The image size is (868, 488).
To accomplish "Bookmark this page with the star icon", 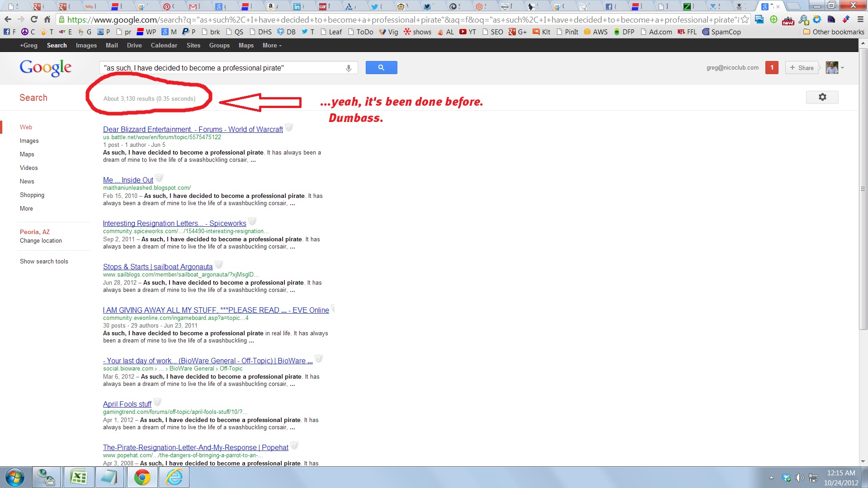I will [x=744, y=19].
